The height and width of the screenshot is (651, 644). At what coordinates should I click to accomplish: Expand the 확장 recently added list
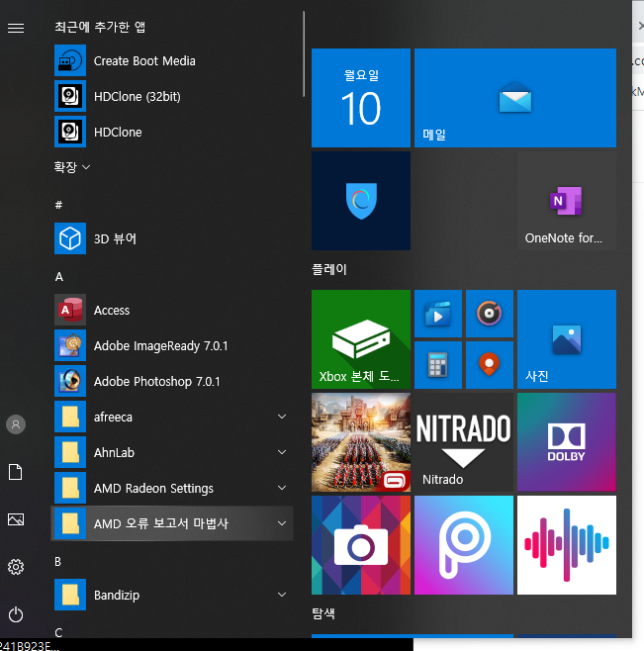[72, 167]
